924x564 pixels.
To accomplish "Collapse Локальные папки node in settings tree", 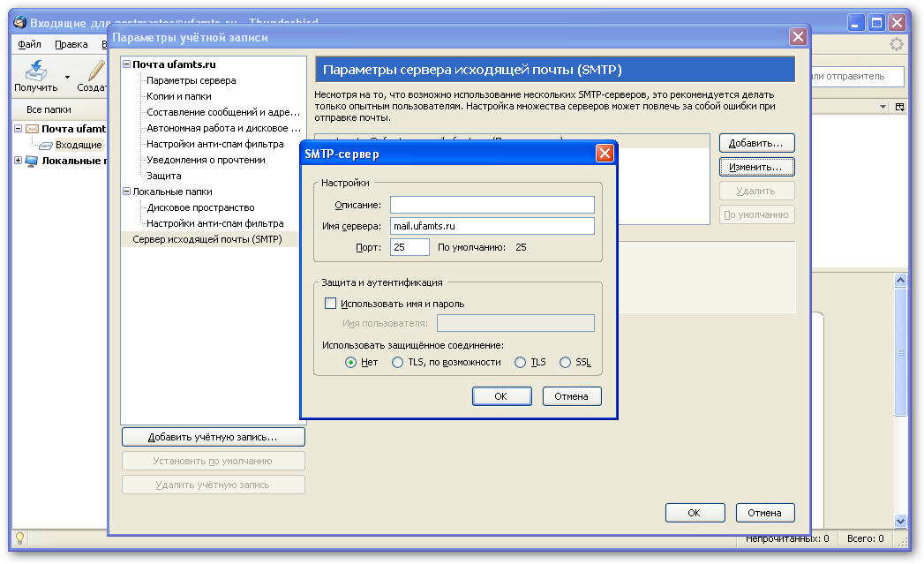I will click(126, 192).
